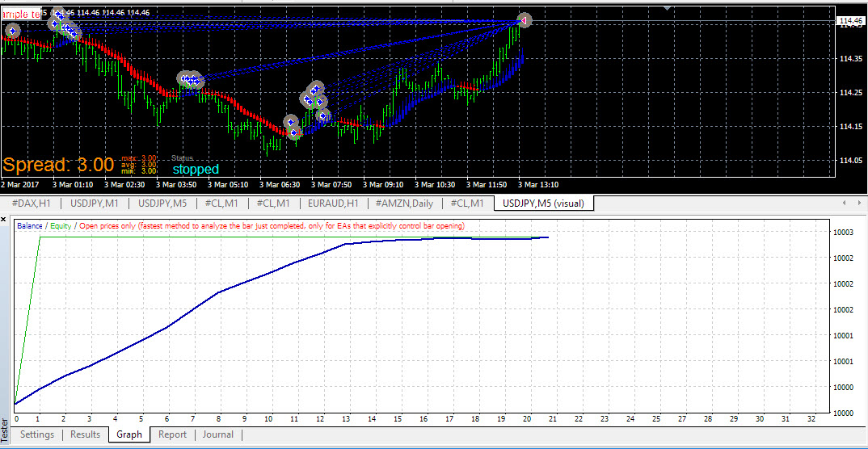Click the cyan 'stopped' status text

point(196,170)
